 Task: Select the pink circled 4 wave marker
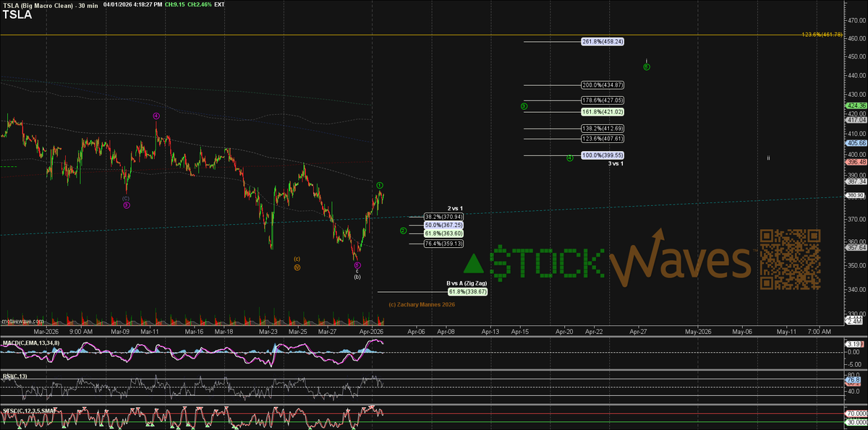[x=156, y=116]
